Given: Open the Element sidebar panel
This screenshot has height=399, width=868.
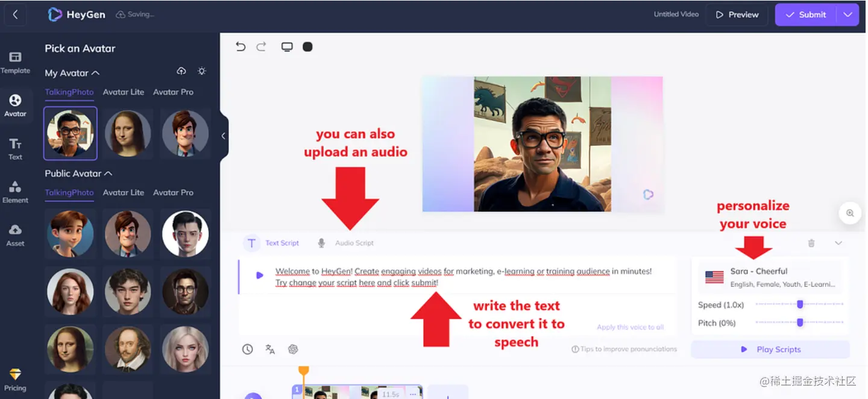Looking at the screenshot, I should (16, 192).
